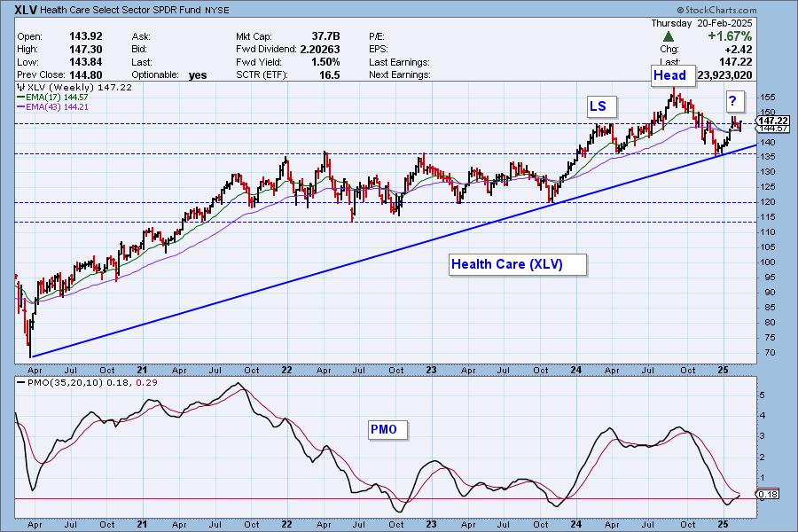Click the 'Last Earnings:' label
Viewport: 798px width, 532px height.
pos(400,62)
